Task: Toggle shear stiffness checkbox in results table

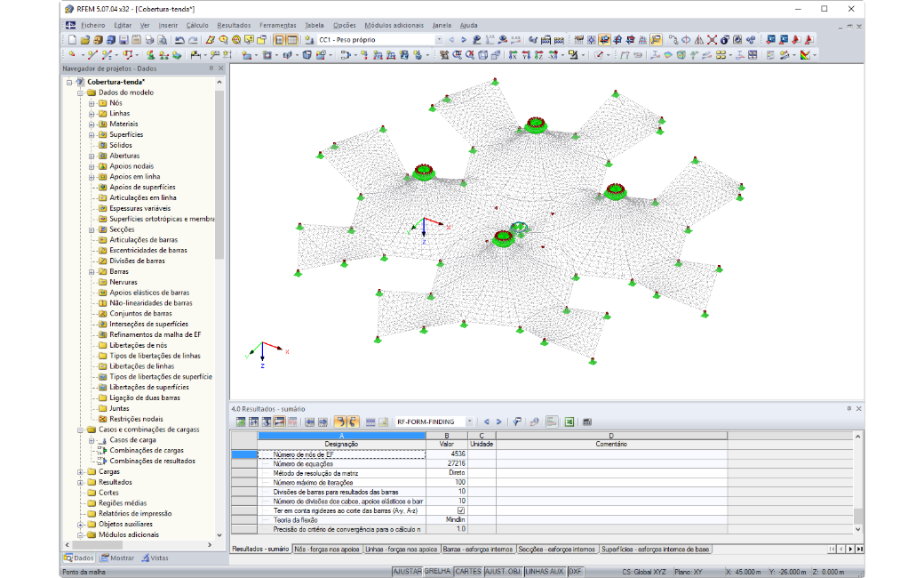Action: click(x=461, y=510)
